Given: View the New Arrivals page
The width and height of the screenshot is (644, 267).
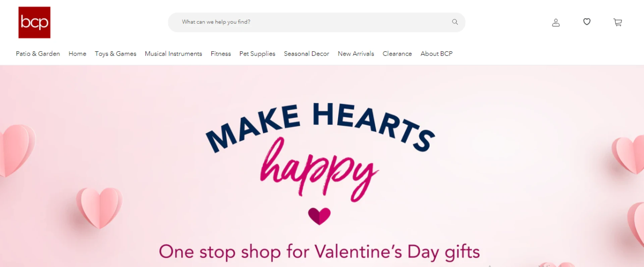Looking at the screenshot, I should point(356,54).
